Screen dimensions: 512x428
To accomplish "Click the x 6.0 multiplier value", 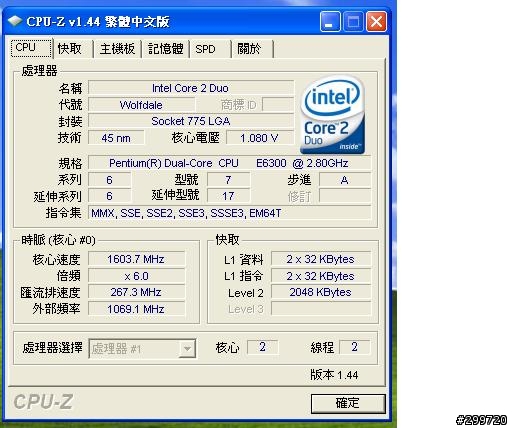I will [136, 276].
